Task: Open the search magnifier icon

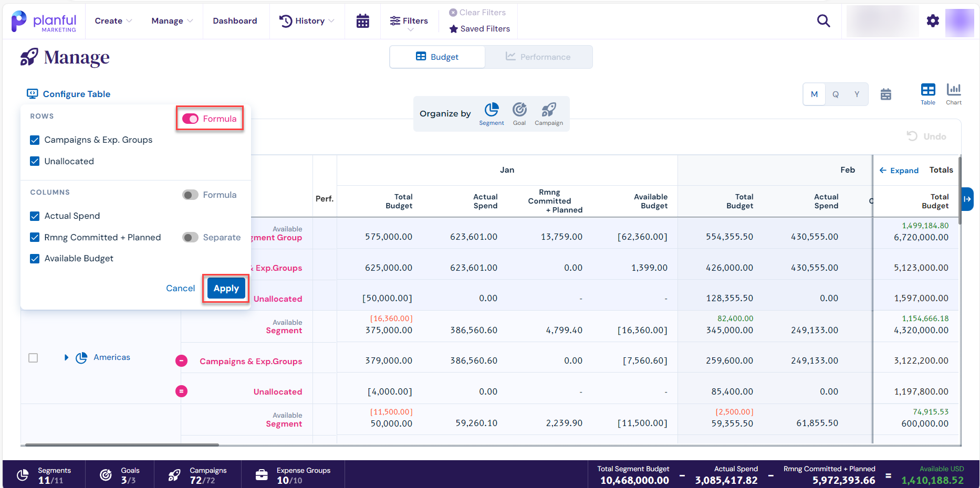Action: (823, 21)
